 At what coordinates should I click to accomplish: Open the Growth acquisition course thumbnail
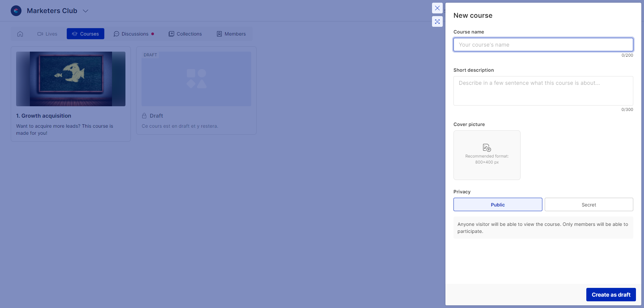(71, 79)
